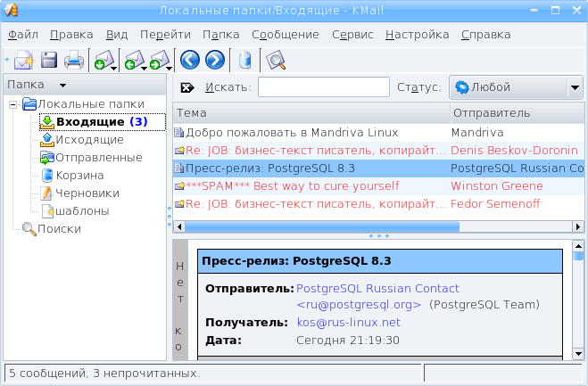This screenshot has width=588, height=386.
Task: Open the check mail dropdown arrow
Action: pyautogui.click(x=113, y=69)
